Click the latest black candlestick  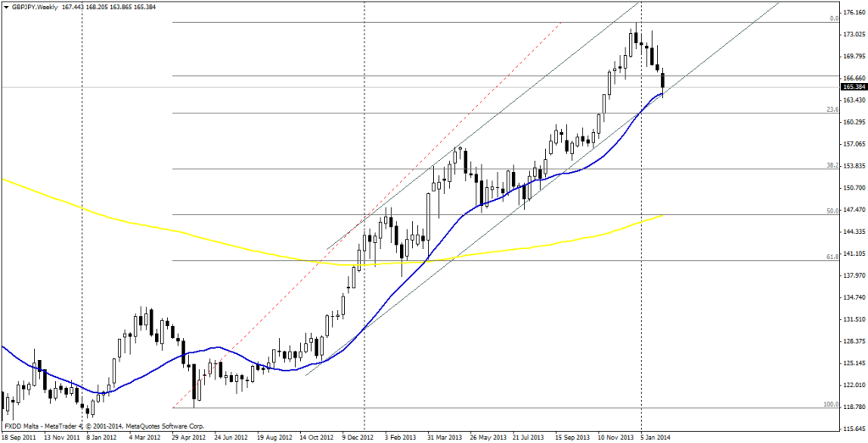tap(663, 82)
